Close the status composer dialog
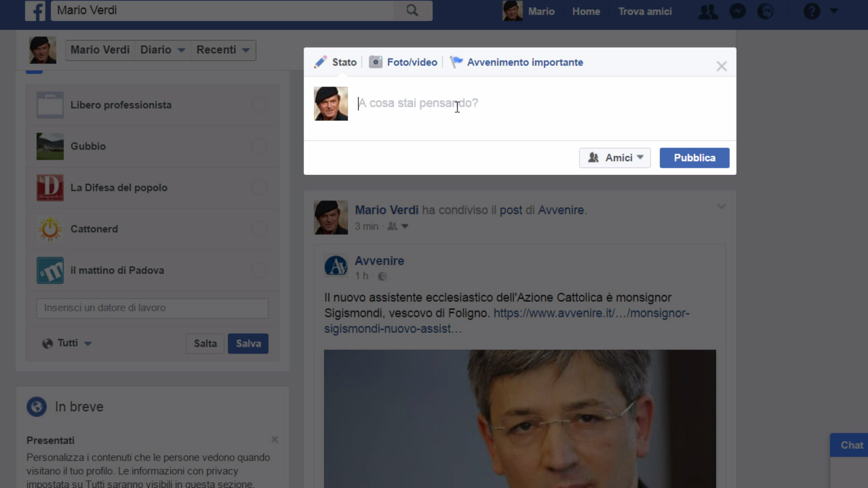The width and height of the screenshot is (868, 488). tap(722, 66)
